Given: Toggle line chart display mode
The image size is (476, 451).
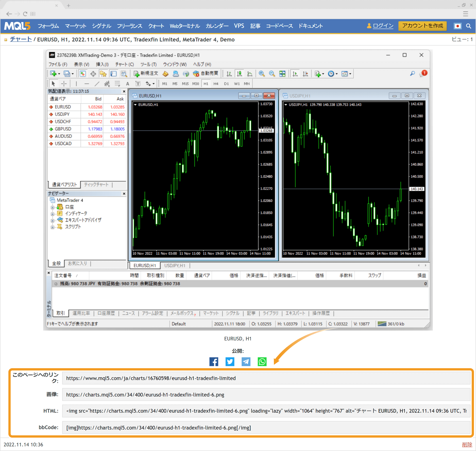Looking at the screenshot, I should tap(250, 74).
